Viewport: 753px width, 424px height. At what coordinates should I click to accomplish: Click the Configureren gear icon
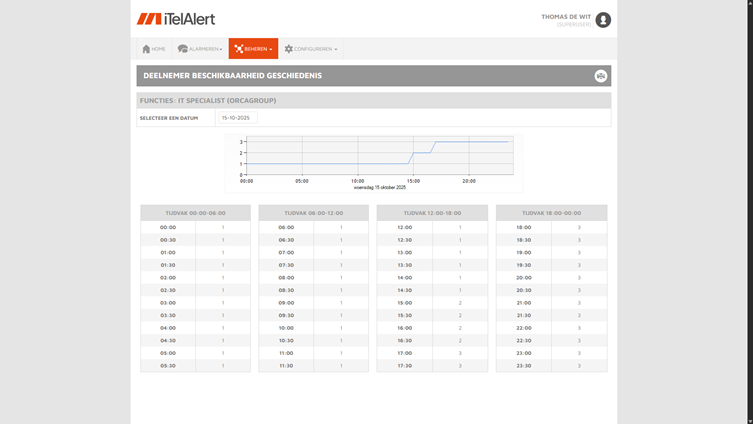[288, 49]
